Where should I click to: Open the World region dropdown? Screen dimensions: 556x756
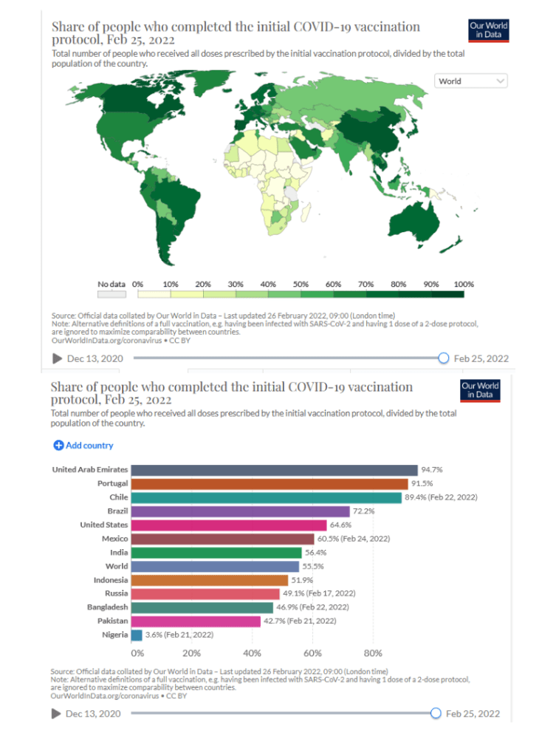click(x=470, y=81)
